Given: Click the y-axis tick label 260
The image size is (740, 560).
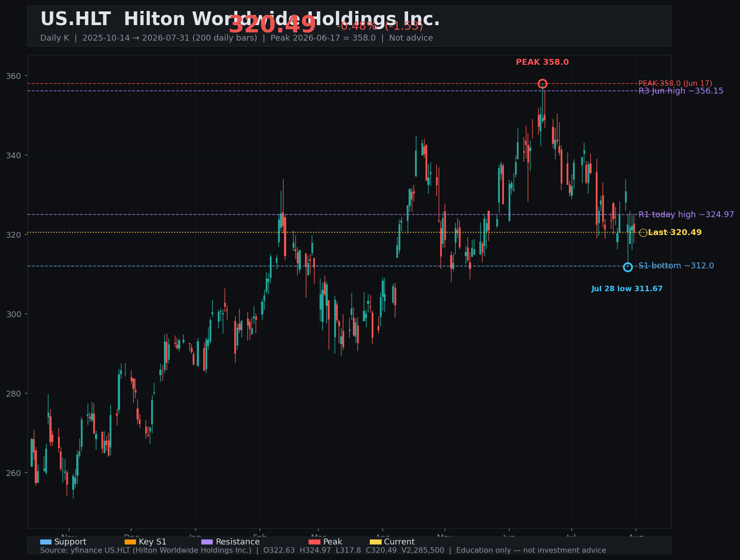Looking at the screenshot, I should coord(15,473).
